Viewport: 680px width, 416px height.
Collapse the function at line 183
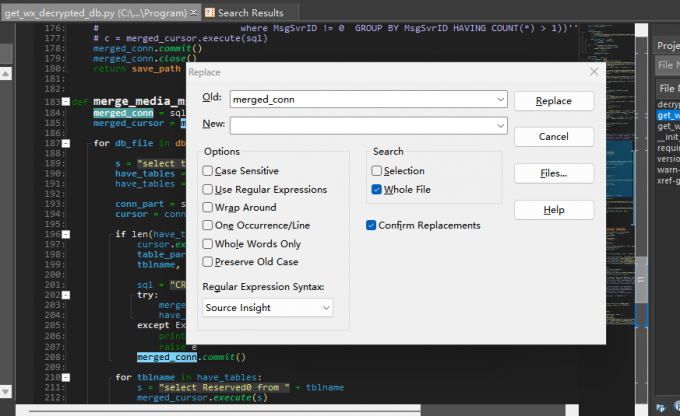coord(66,102)
